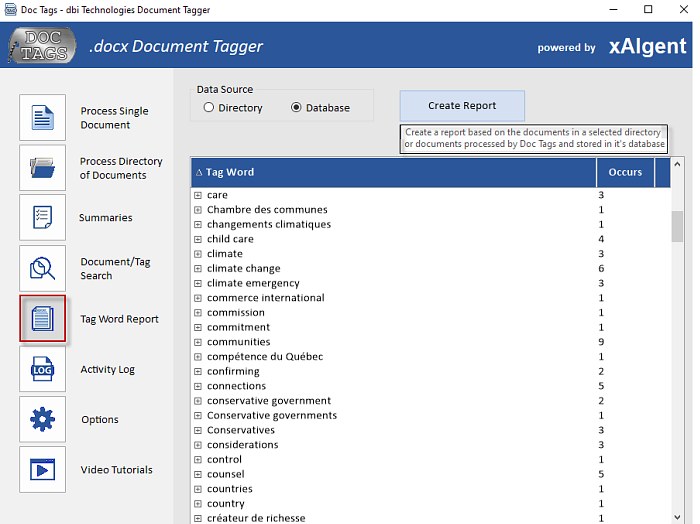Expand the 'Chambre des communes' row
The width and height of the screenshot is (700, 524).
pos(198,210)
